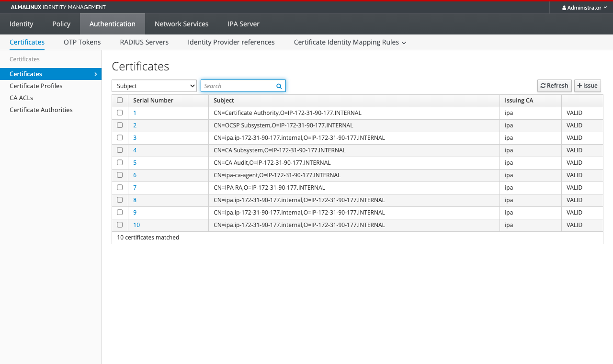
Task: Click the Refresh button
Action: pyautogui.click(x=555, y=86)
